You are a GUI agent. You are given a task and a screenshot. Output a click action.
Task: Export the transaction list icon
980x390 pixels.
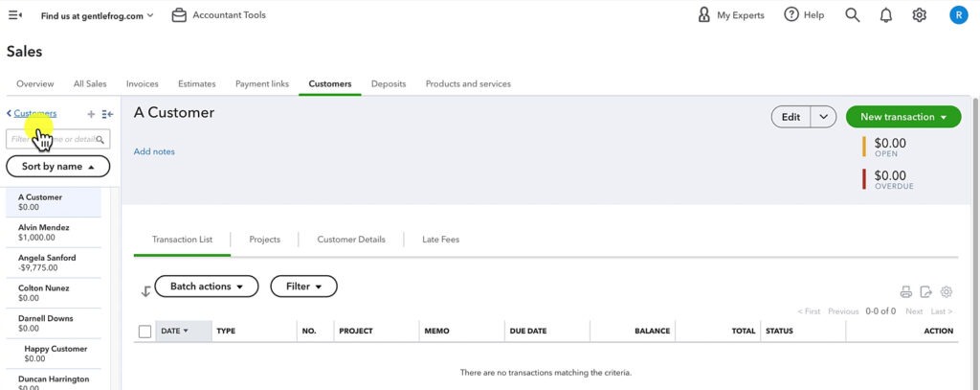tap(926, 292)
